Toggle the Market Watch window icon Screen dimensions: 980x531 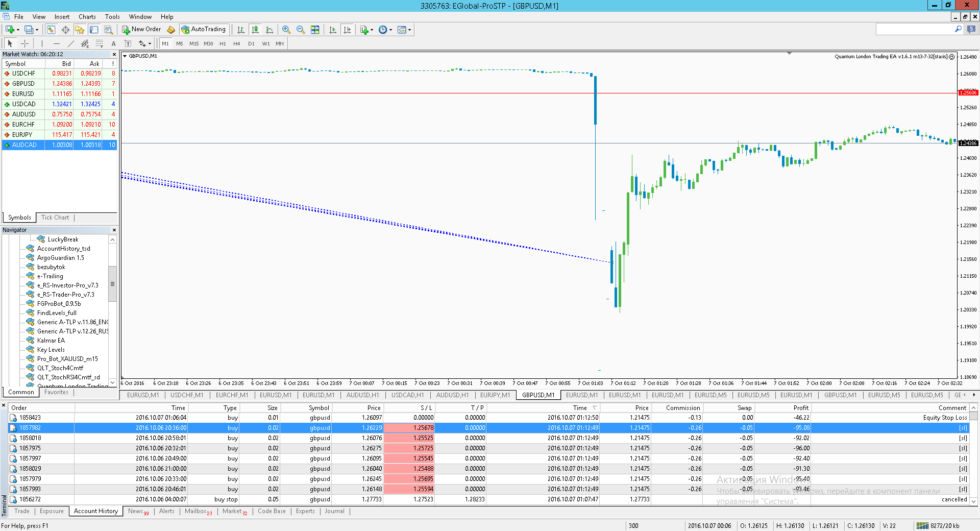(52, 30)
